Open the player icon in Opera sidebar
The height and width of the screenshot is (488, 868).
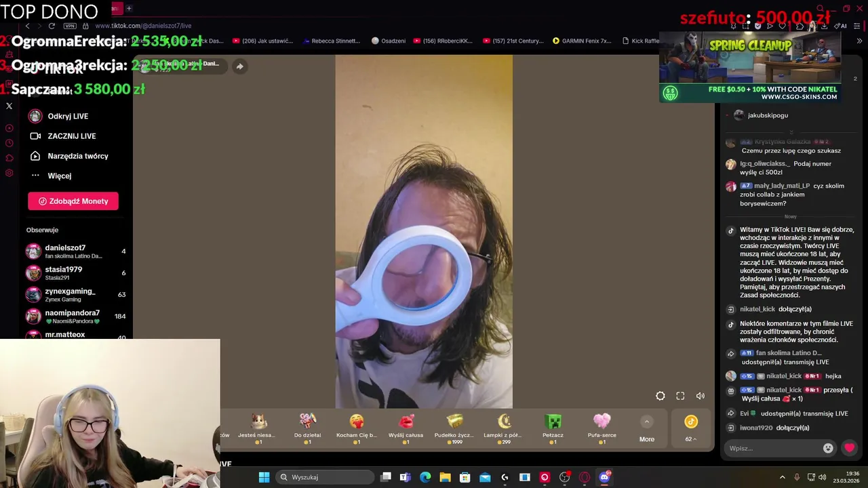coord(9,128)
